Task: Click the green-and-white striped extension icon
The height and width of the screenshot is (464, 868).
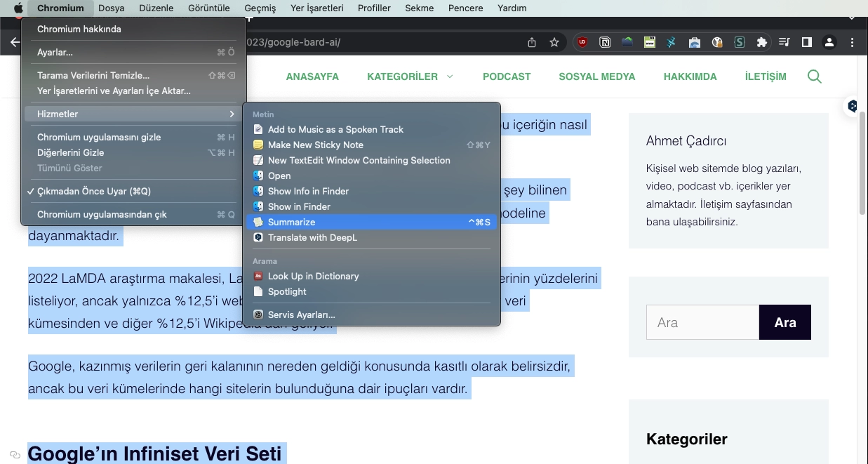Action: point(650,42)
